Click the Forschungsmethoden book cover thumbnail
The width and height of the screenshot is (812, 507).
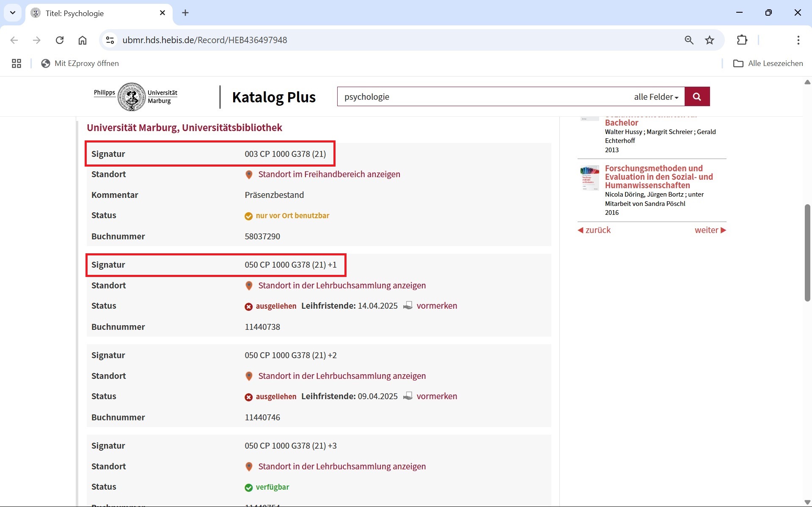[x=589, y=178]
